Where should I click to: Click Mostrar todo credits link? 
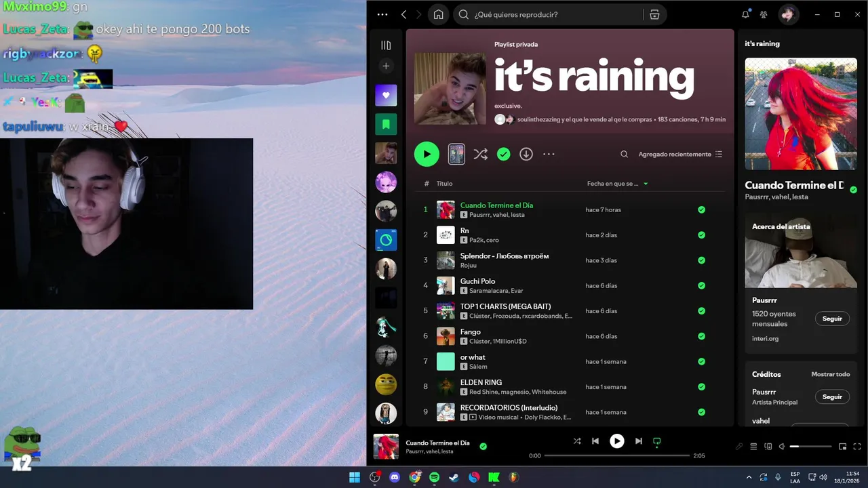(831, 374)
